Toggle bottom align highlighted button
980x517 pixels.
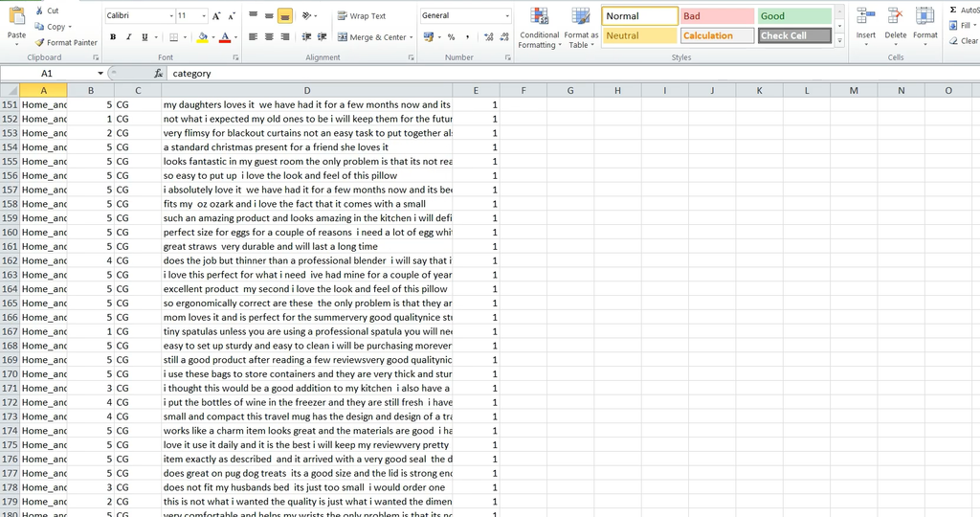tap(285, 15)
